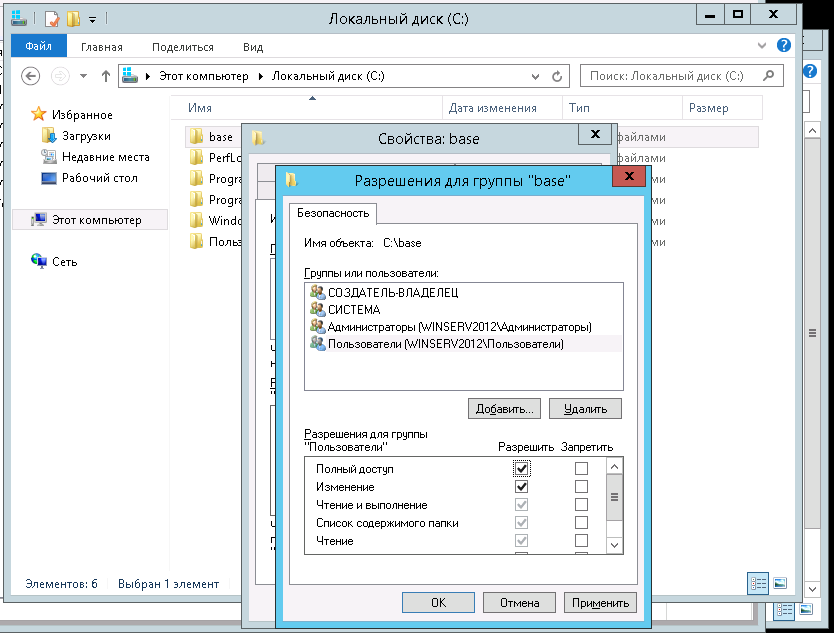Select the Windows folder icon
Screen dimensions: 834x633
pyautogui.click(x=196, y=220)
